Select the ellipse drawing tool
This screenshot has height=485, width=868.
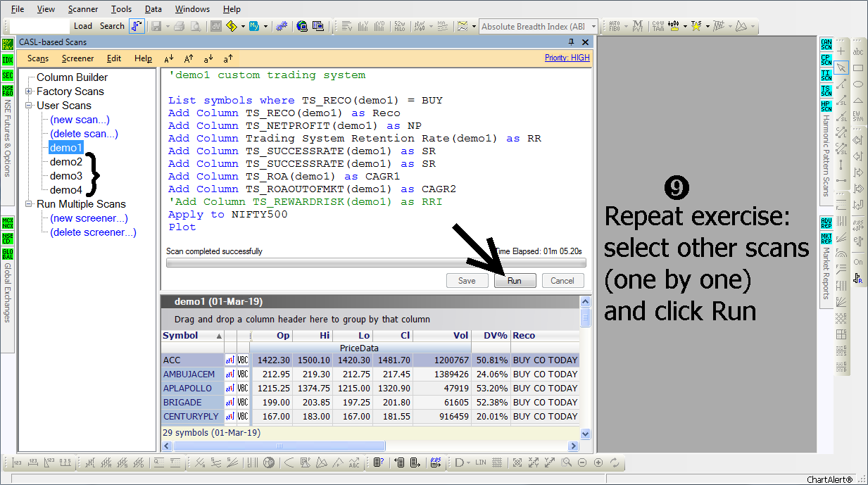point(858,84)
